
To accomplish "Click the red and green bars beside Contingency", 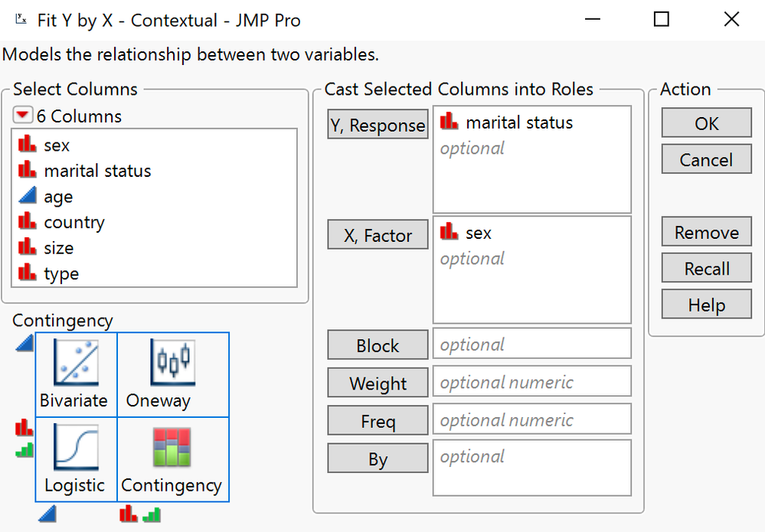I will point(139,514).
